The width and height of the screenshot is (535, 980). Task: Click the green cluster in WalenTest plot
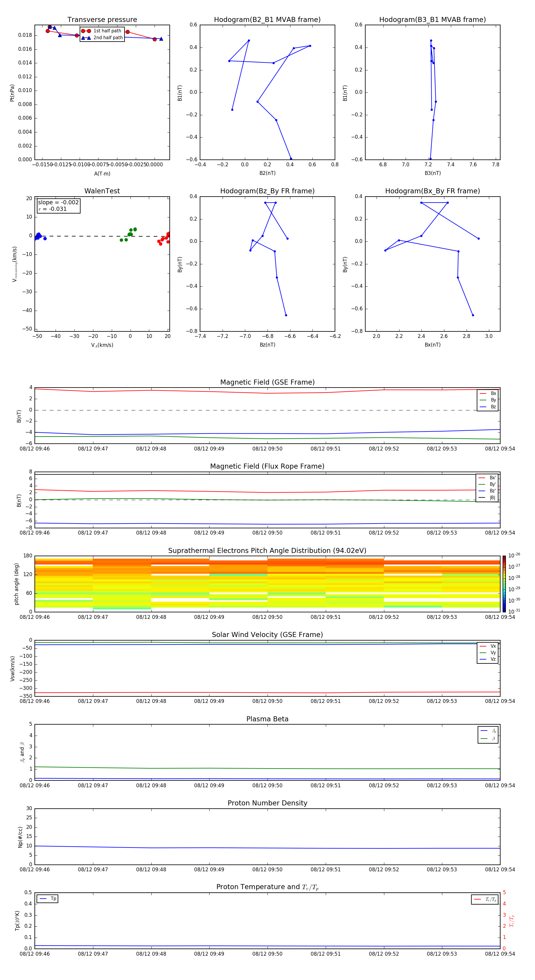tap(129, 234)
